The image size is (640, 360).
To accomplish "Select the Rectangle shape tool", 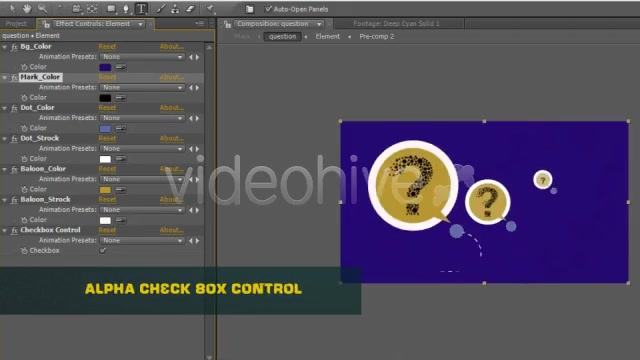I will coord(111,9).
